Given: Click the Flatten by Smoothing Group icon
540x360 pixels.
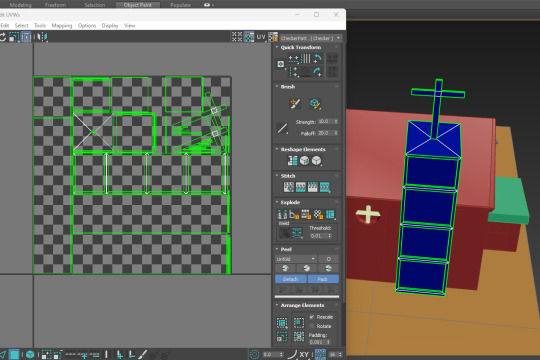Looking at the screenshot, I should click(305, 214).
